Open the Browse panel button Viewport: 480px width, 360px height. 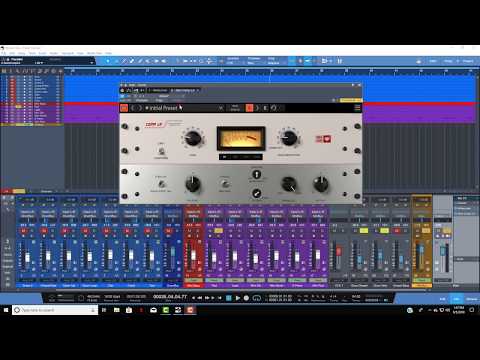[472, 299]
